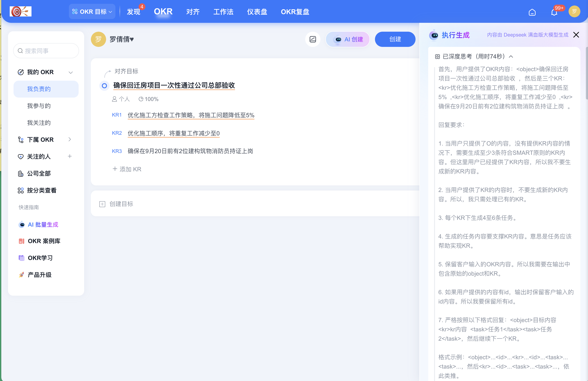Click the OKR app logo top left
Viewport: 588px width, 381px height.
20,11
